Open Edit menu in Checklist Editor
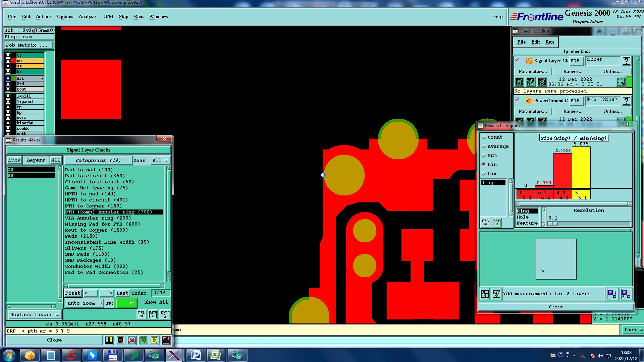The image size is (644, 362). point(536,42)
